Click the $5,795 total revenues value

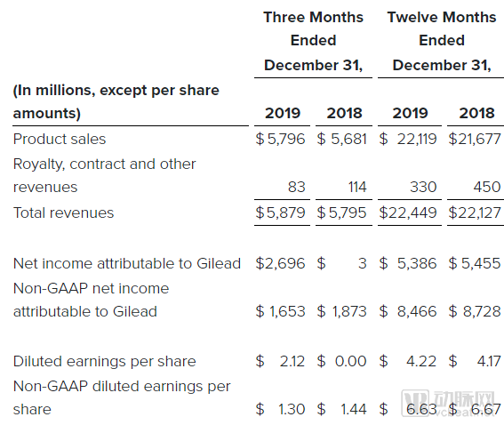(x=341, y=212)
